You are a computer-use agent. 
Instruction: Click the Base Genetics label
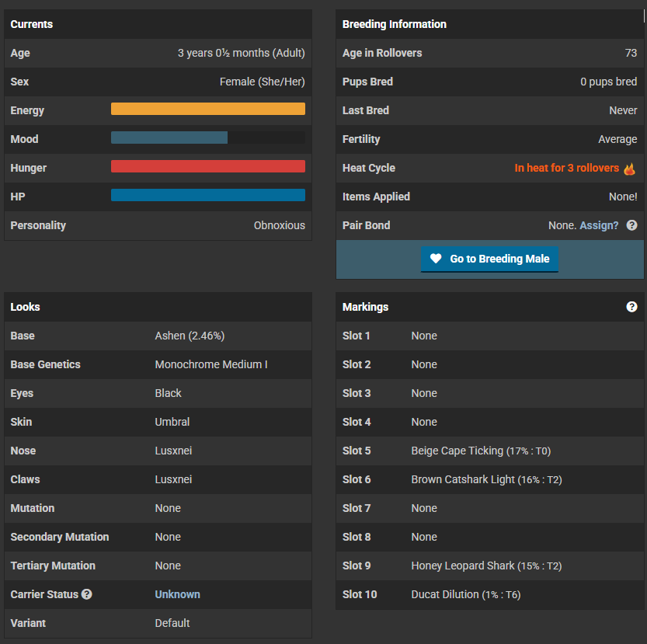(x=45, y=364)
